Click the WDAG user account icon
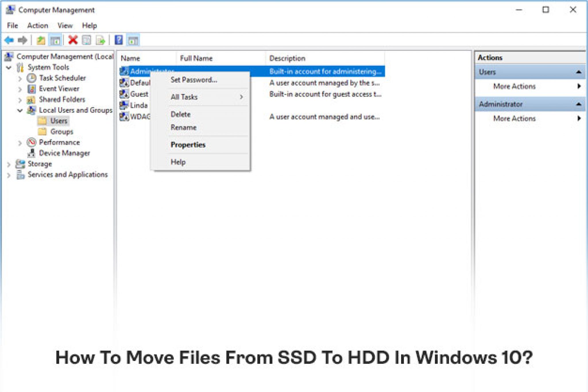This screenshot has height=392, width=588. point(124,116)
